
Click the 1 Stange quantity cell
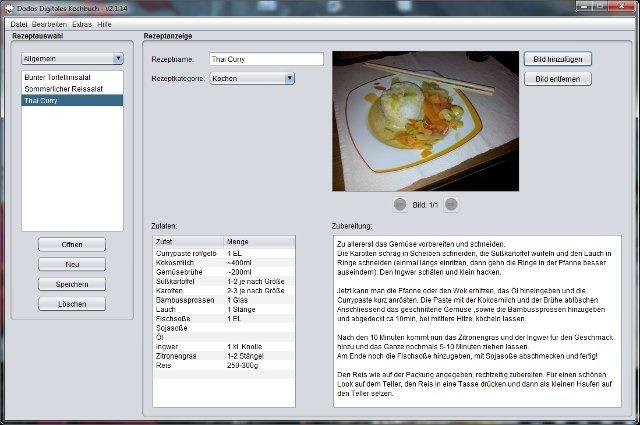(260, 309)
